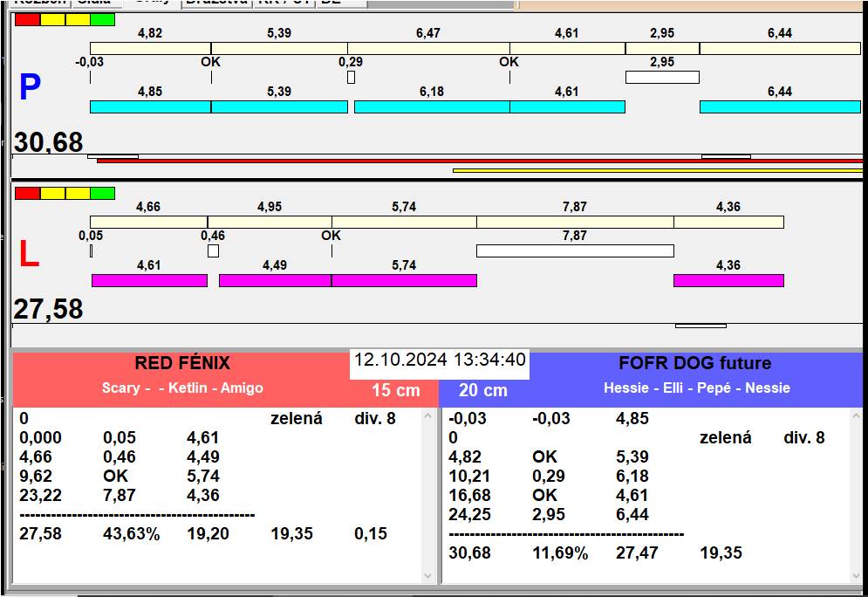Click the long red progress line under lane P

pos(480,161)
